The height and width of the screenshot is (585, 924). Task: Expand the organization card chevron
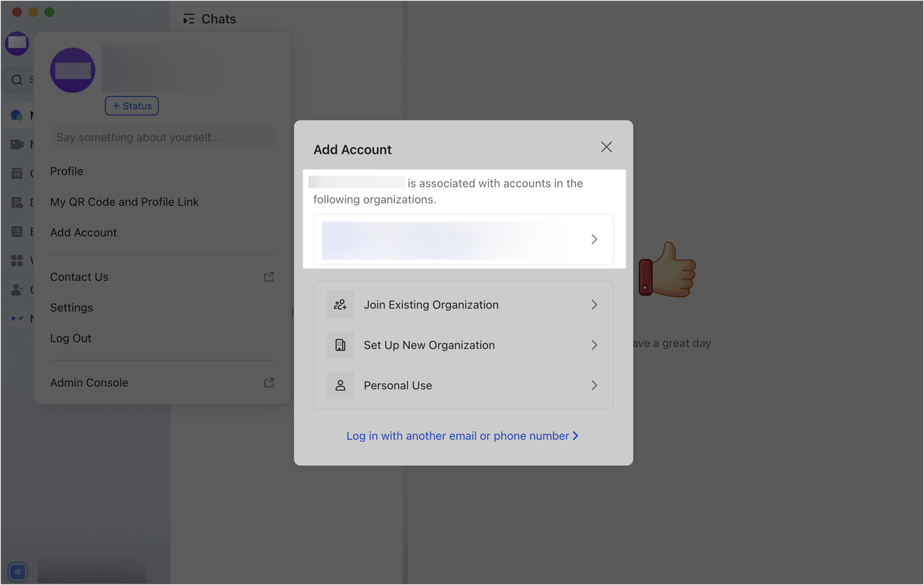594,239
